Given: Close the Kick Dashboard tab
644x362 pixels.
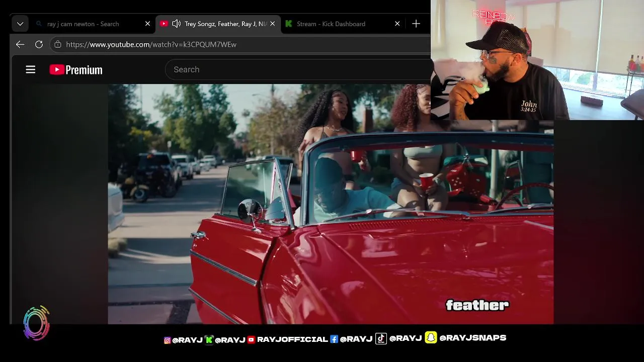Looking at the screenshot, I should 397,24.
